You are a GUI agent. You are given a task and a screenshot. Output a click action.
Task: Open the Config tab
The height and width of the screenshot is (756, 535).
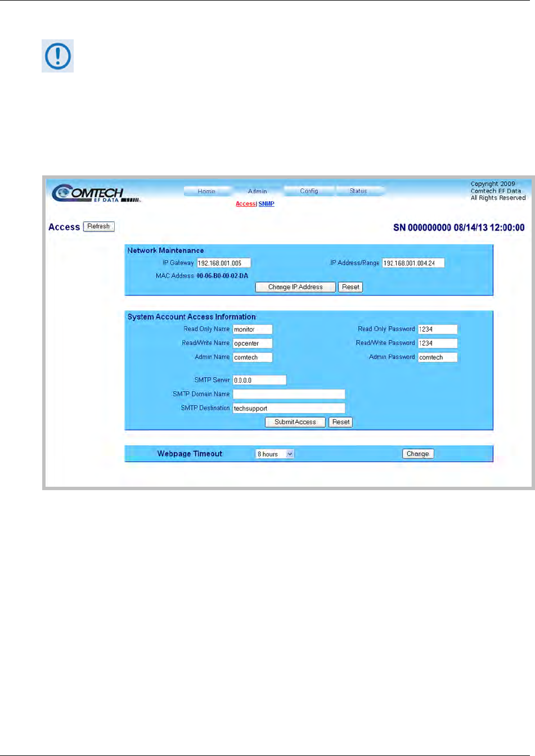point(309,191)
